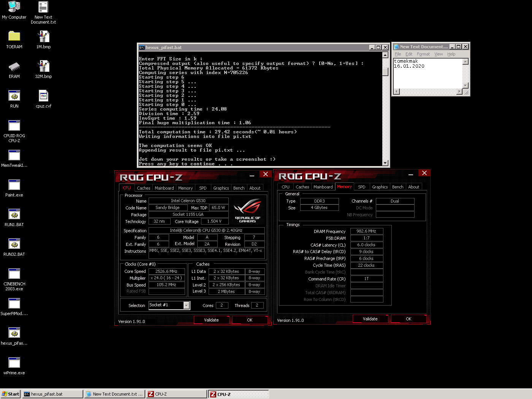
Task: Click the console window system menu icon
Action: (x=142, y=47)
